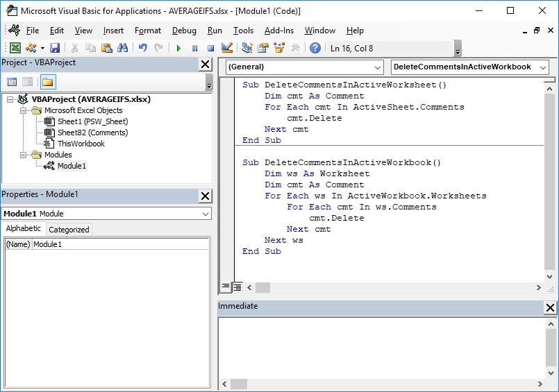559x392 pixels.
Task: Open the Tools menu
Action: tap(243, 31)
